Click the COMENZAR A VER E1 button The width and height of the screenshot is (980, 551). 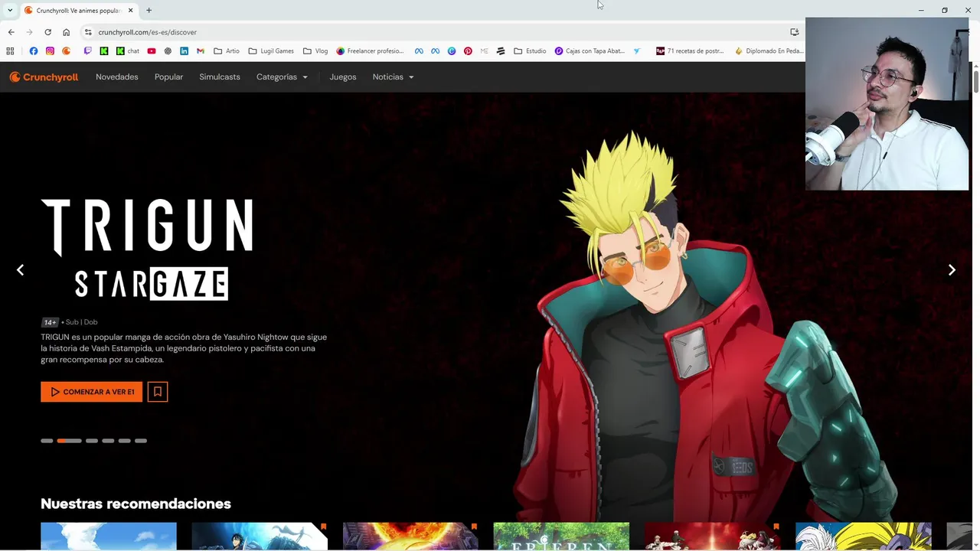pyautogui.click(x=91, y=392)
